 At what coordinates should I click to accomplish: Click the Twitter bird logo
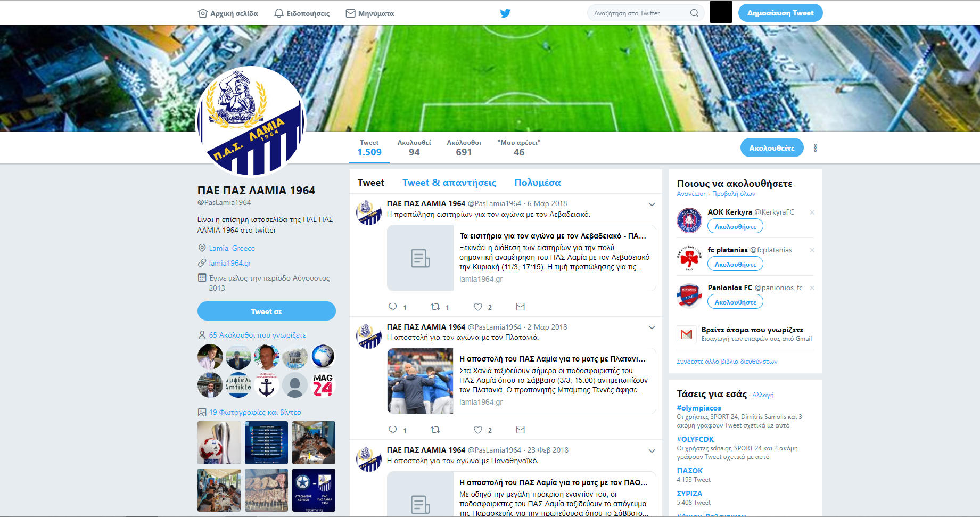coord(505,13)
